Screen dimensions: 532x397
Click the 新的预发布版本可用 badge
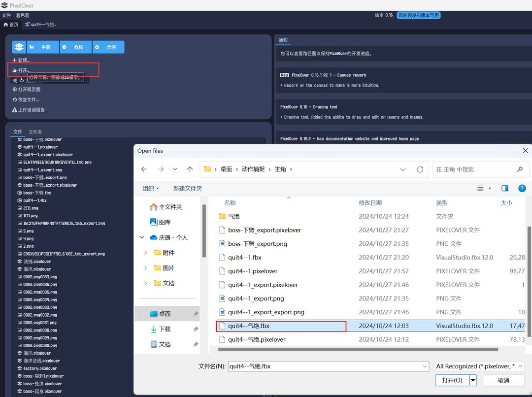click(419, 15)
